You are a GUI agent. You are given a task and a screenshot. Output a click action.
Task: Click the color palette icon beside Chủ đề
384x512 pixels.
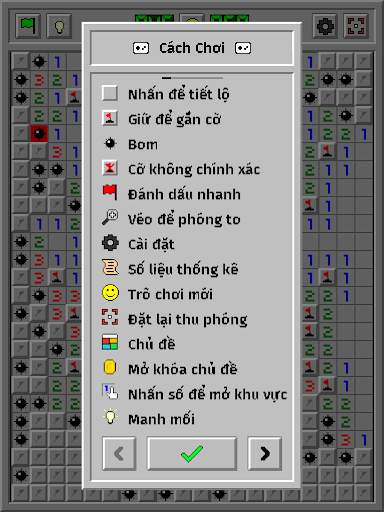110,342
